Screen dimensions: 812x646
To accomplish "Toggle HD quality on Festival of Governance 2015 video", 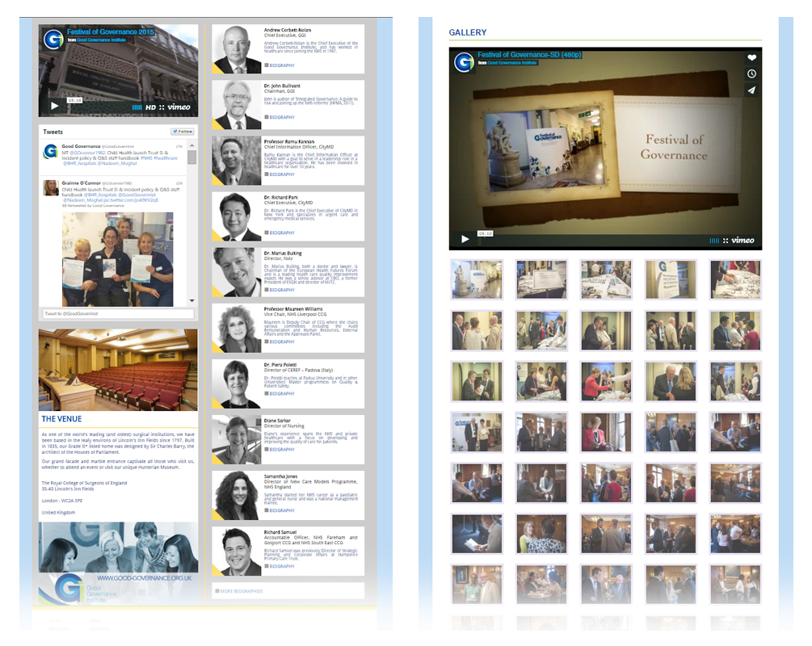I will (151, 107).
